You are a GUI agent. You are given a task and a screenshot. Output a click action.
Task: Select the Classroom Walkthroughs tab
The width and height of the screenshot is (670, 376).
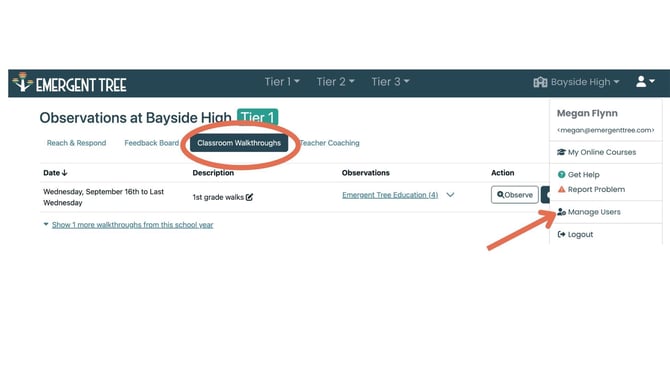tap(239, 143)
